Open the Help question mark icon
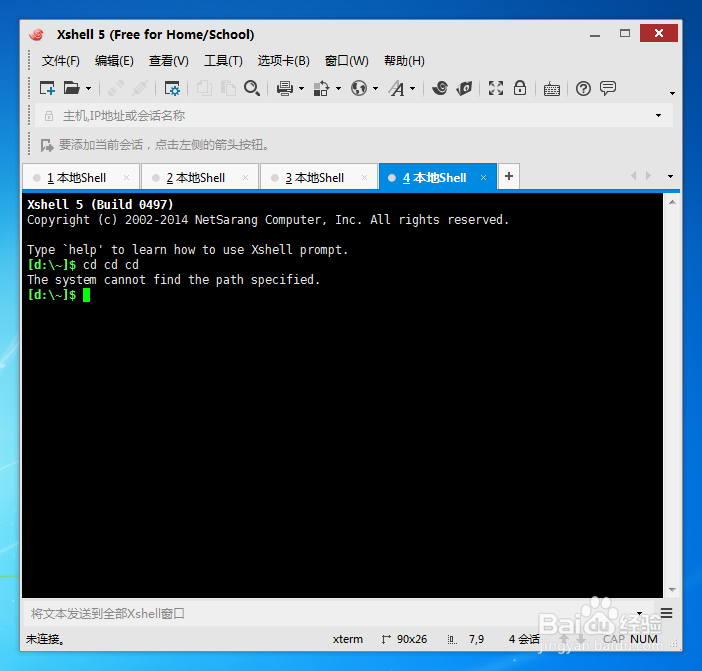The image size is (702, 671). tap(583, 89)
